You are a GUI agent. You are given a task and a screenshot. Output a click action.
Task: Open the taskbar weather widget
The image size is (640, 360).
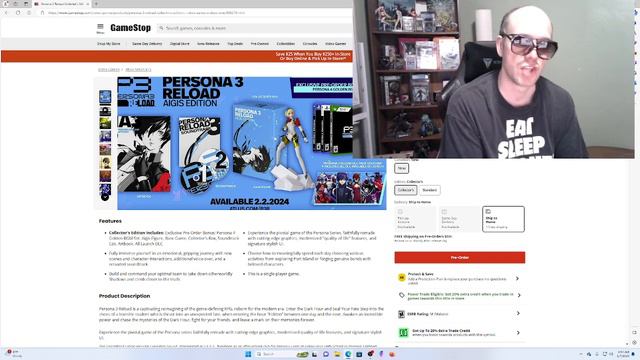click(15, 353)
